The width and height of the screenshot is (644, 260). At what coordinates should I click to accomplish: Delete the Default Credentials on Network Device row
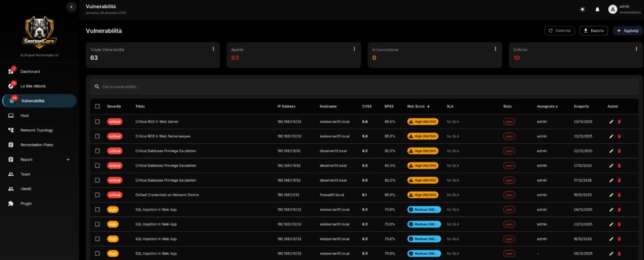(619, 195)
